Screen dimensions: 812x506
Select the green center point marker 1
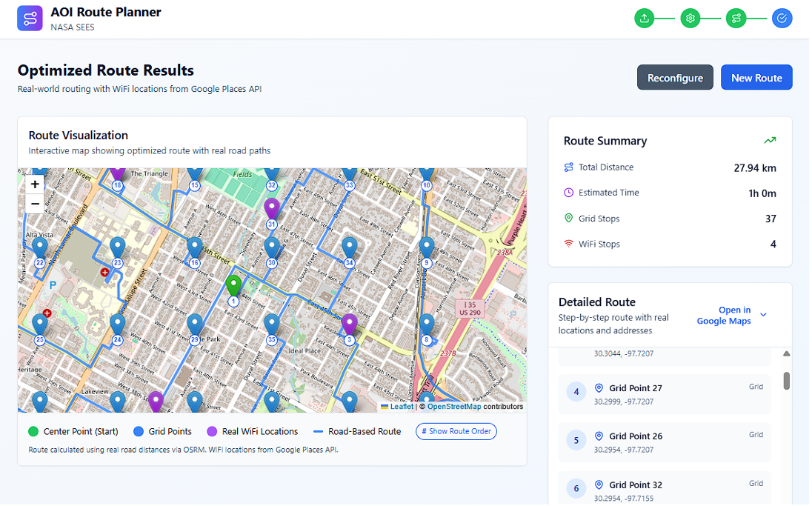point(233,288)
